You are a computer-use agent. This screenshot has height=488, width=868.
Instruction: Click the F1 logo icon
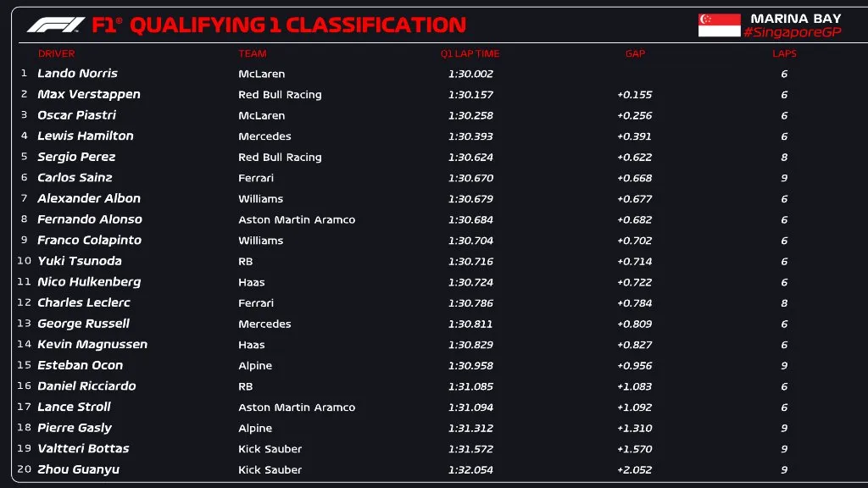point(55,25)
